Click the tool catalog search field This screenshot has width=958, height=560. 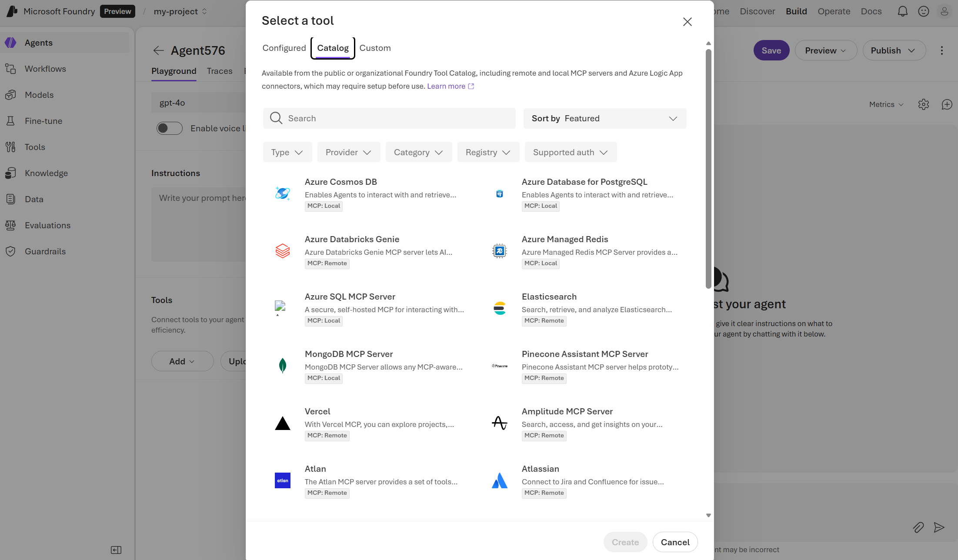click(389, 118)
